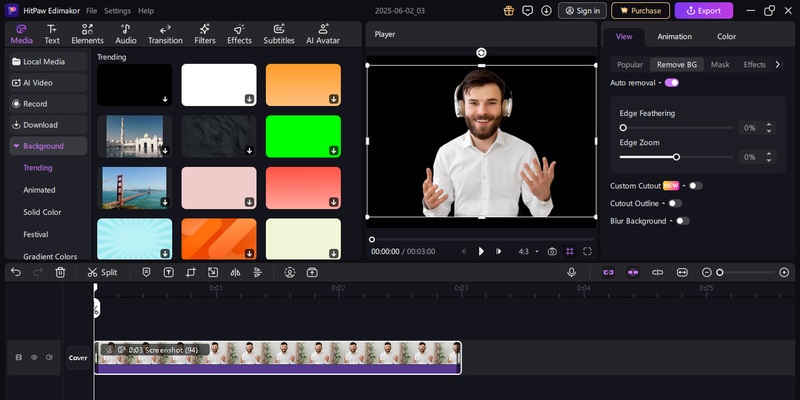
Task: Click the marker shield icon in timeline toolbar
Action: pos(146,272)
